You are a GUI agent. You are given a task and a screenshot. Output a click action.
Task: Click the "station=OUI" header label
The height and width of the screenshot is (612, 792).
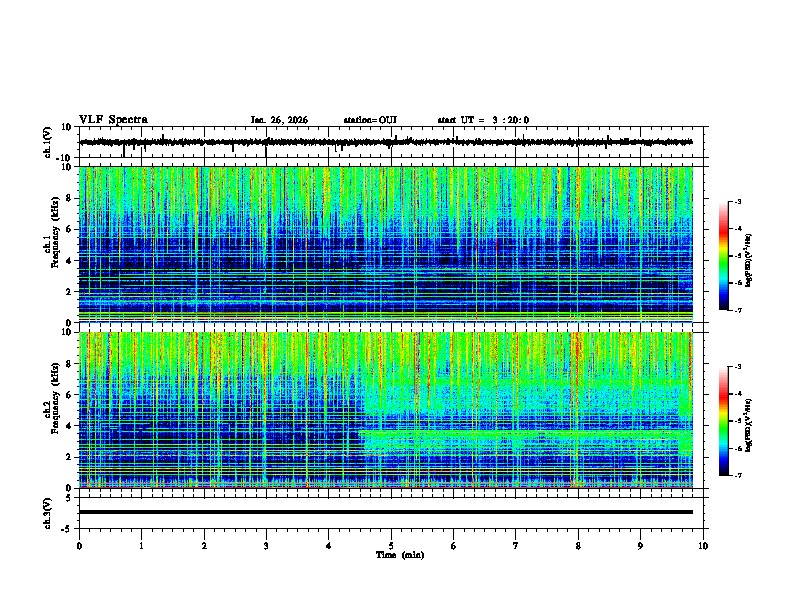[370, 120]
